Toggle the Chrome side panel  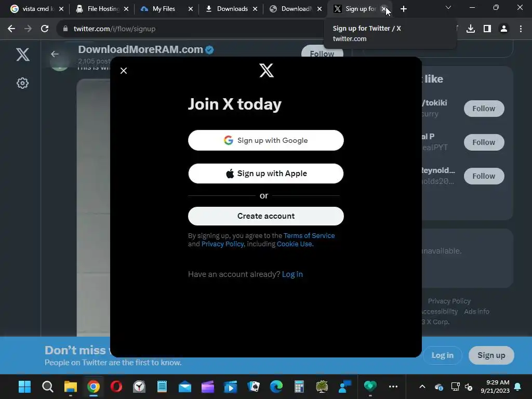coord(487,29)
